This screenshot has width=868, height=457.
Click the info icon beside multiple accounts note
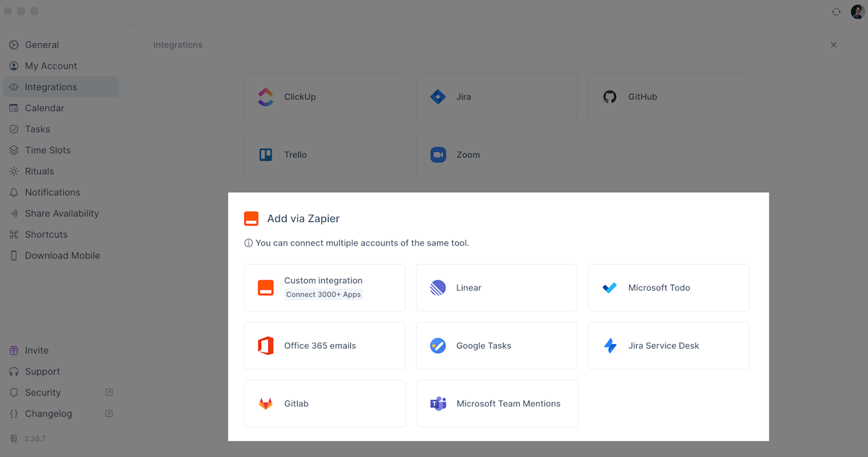tap(249, 243)
